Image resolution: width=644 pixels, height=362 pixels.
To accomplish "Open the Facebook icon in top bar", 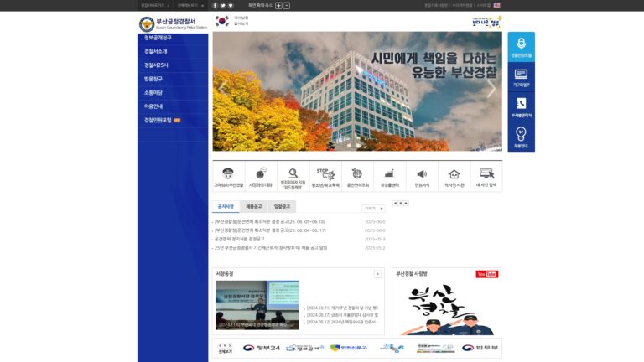I will [215, 6].
